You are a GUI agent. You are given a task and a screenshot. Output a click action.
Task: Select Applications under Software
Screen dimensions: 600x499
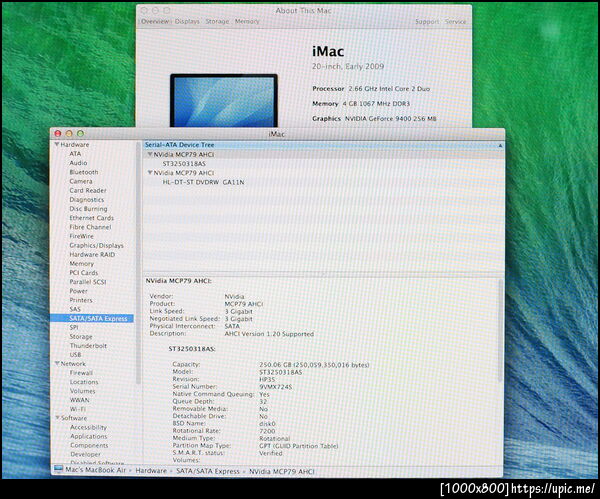click(x=88, y=437)
